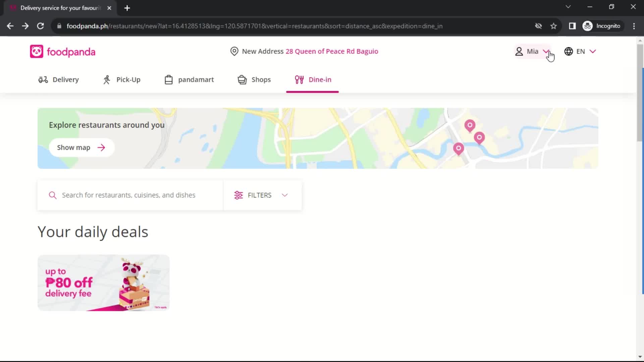Click the pandamart shopping bag icon
Image resolution: width=644 pixels, height=362 pixels.
coord(169,80)
